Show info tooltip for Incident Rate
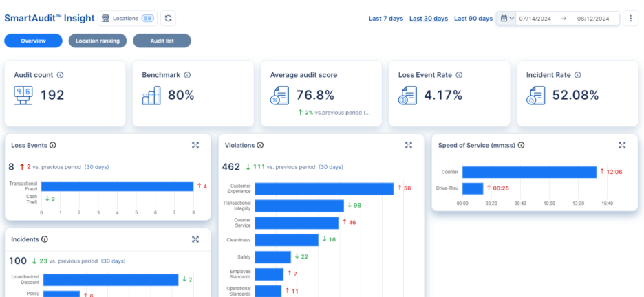This screenshot has height=297, width=644. (577, 75)
